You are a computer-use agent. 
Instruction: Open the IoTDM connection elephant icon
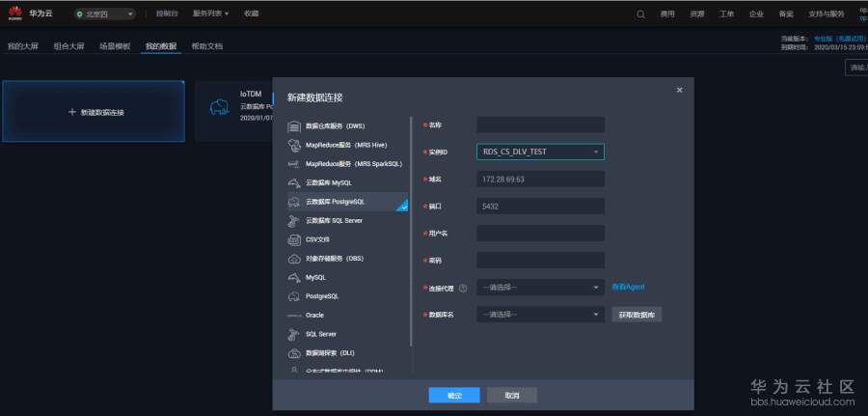pyautogui.click(x=219, y=107)
